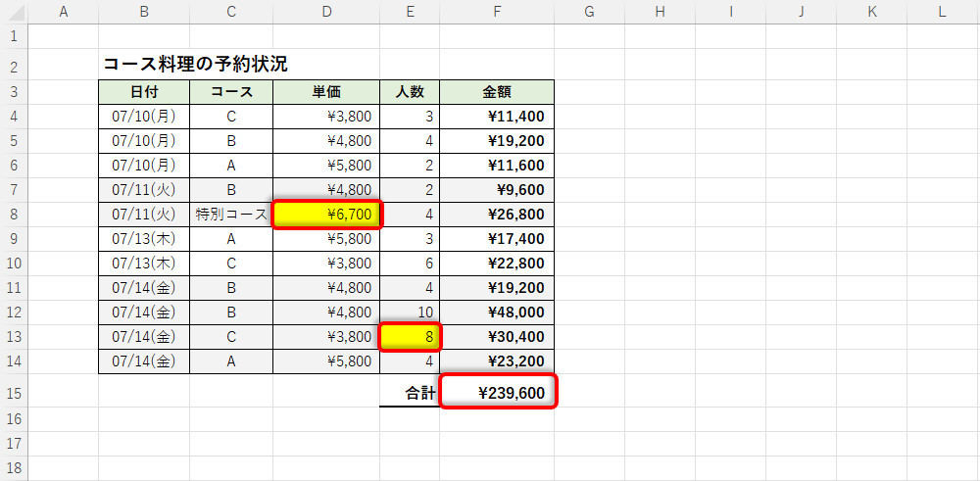Select course cell C in row 4
The height and width of the screenshot is (481, 980).
click(x=231, y=117)
